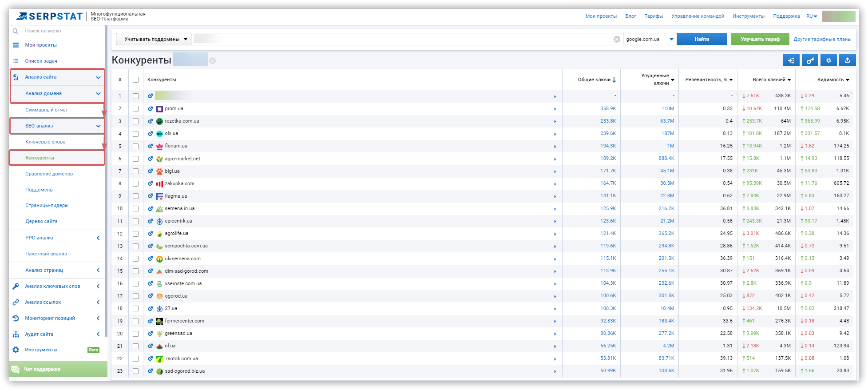868x390 pixels.
Task: Click the export upload icon button
Action: tap(847, 60)
